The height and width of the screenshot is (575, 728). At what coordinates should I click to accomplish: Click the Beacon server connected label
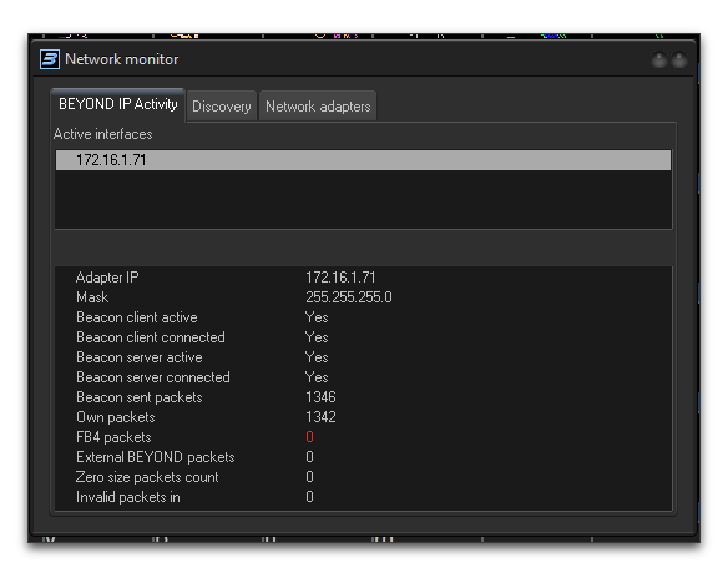click(x=153, y=377)
